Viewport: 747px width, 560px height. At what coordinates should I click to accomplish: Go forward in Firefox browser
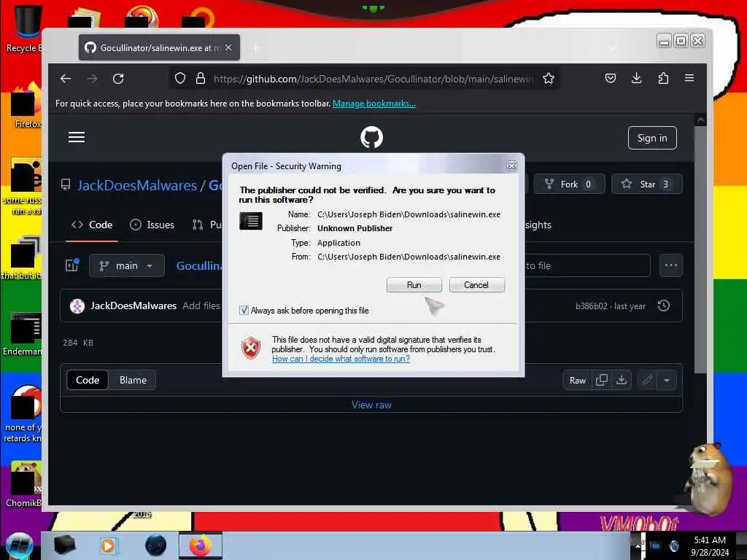pyautogui.click(x=92, y=79)
